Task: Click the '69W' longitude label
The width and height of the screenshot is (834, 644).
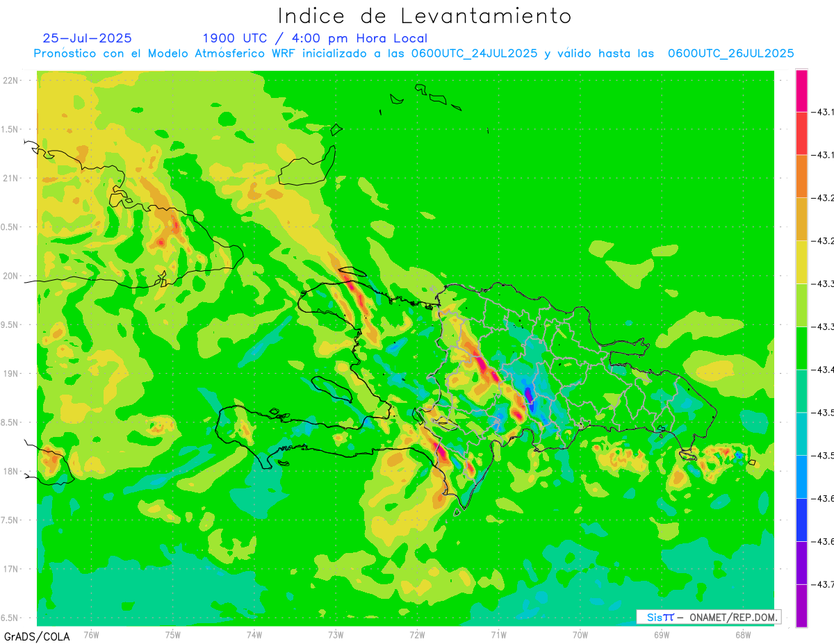Action: (662, 635)
